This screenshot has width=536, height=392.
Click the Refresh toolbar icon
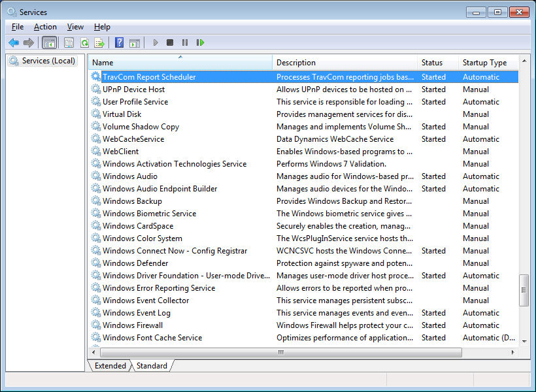84,43
